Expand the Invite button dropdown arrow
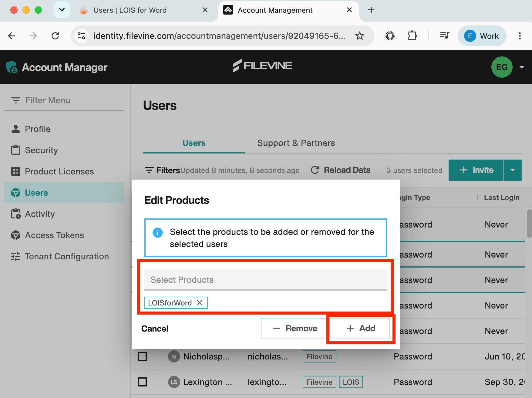This screenshot has width=532, height=398. pyautogui.click(x=513, y=170)
